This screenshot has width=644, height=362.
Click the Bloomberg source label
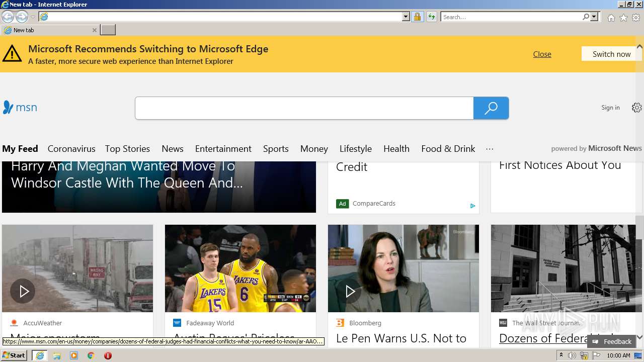coord(365,323)
